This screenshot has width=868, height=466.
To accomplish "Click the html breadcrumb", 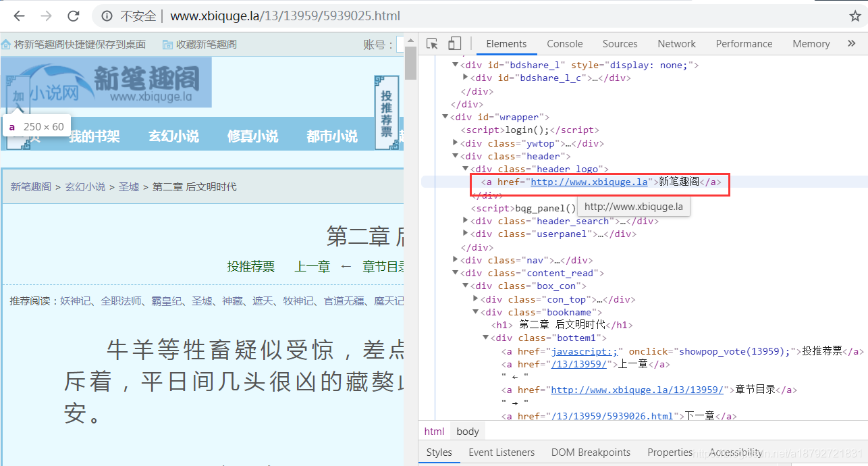I will click(435, 432).
